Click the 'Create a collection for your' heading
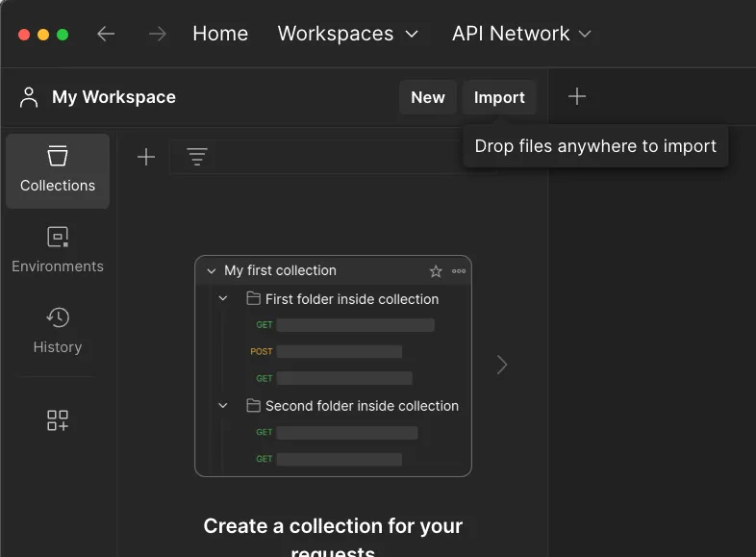 333,526
